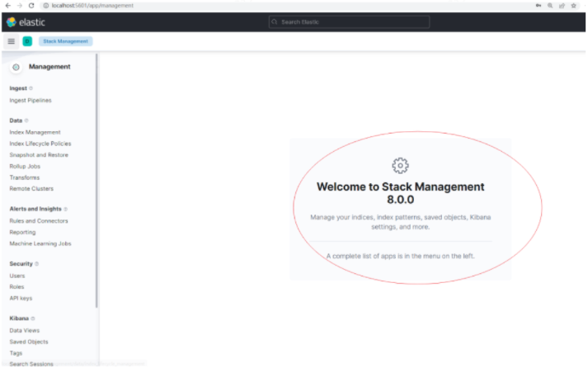Click the Ingest section heading
Image resolution: width=588 pixels, height=368 pixels.
point(18,88)
